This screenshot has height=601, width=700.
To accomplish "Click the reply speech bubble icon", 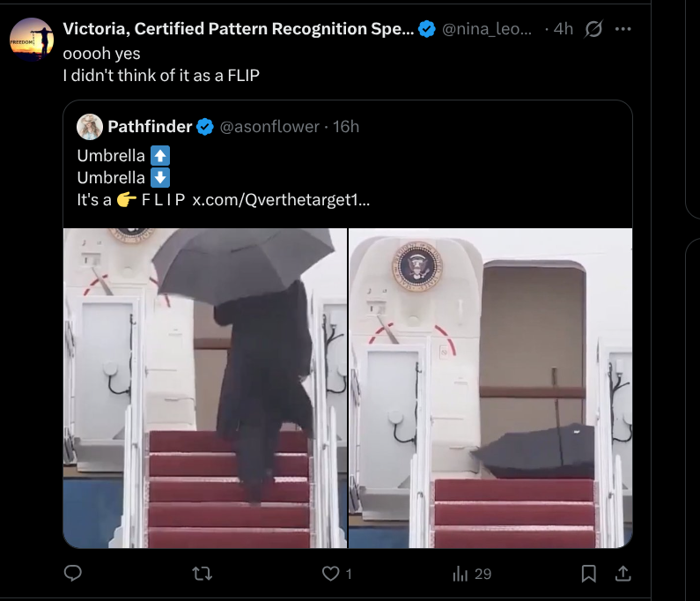I will [x=74, y=574].
